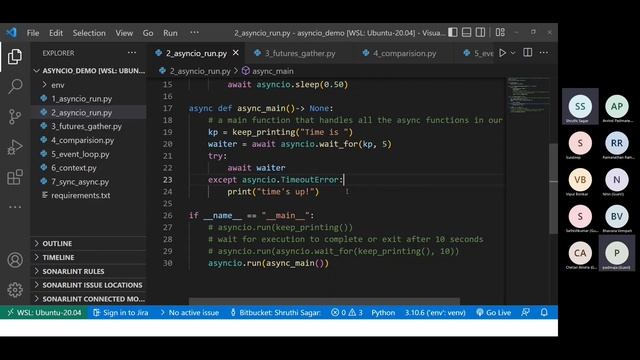Viewport: 640px width, 360px height.
Task: Open 6_context.py in explorer
Action: [x=89, y=168]
